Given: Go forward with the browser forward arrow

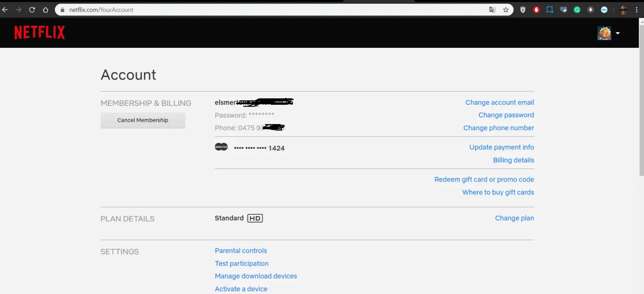Looking at the screenshot, I should coord(18,10).
